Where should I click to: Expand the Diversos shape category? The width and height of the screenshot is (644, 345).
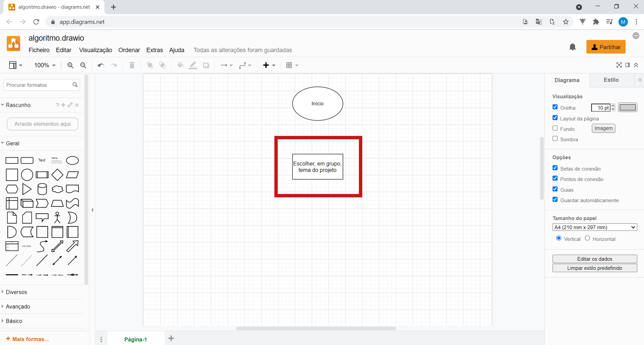coord(16,292)
